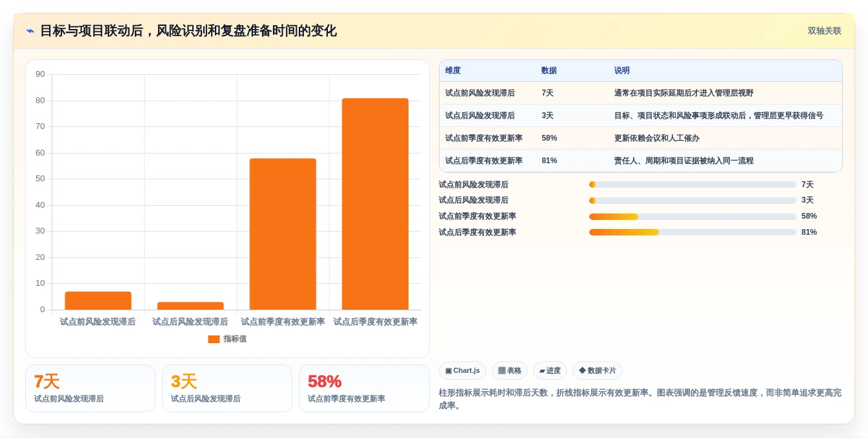This screenshot has width=868, height=438.
Task: Click the 58% data card
Action: click(x=364, y=388)
